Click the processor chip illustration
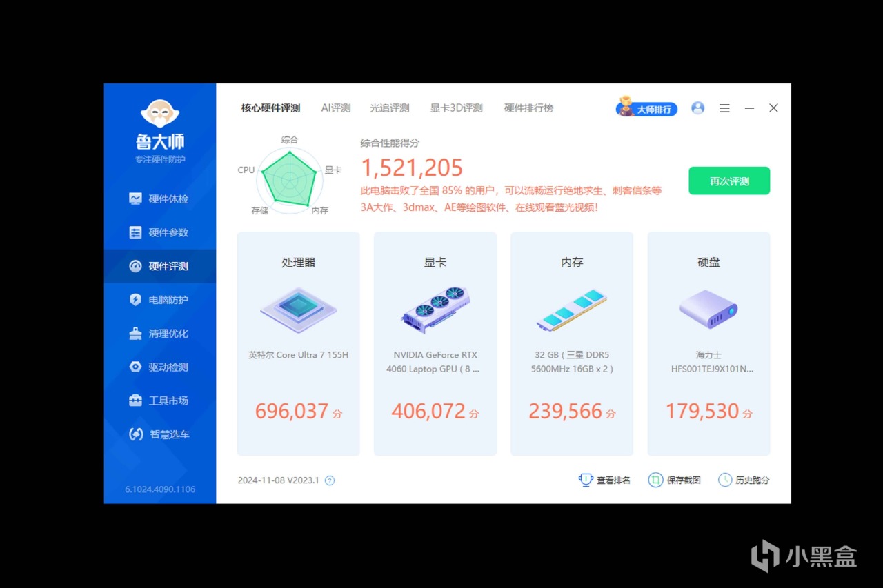This screenshot has height=588, width=883. [x=299, y=310]
